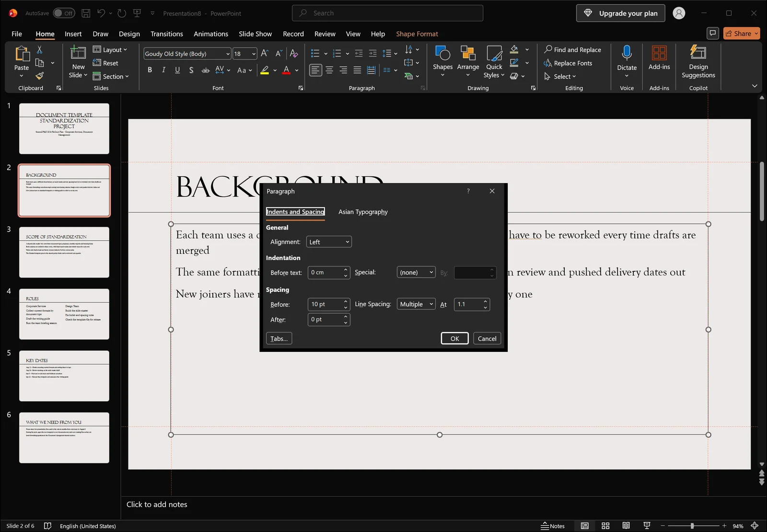Apply strikethrough formatting
Viewport: 767px width, 532px height.
point(205,70)
